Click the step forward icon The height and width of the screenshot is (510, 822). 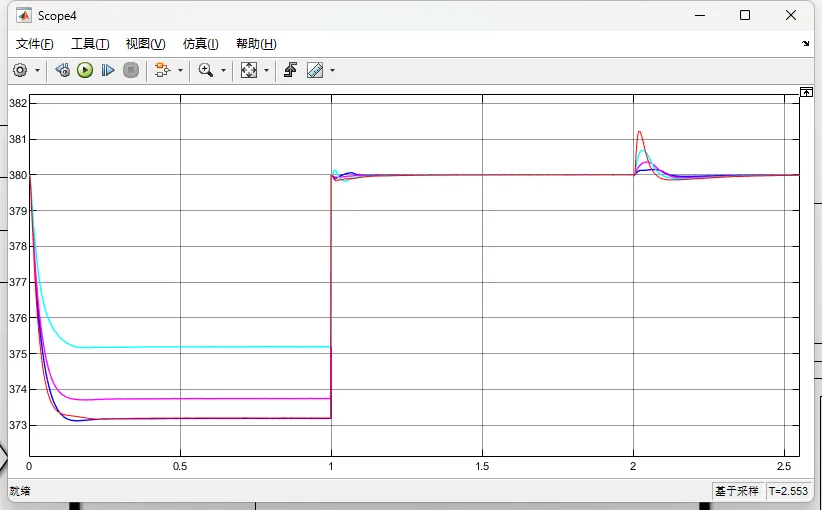click(108, 70)
